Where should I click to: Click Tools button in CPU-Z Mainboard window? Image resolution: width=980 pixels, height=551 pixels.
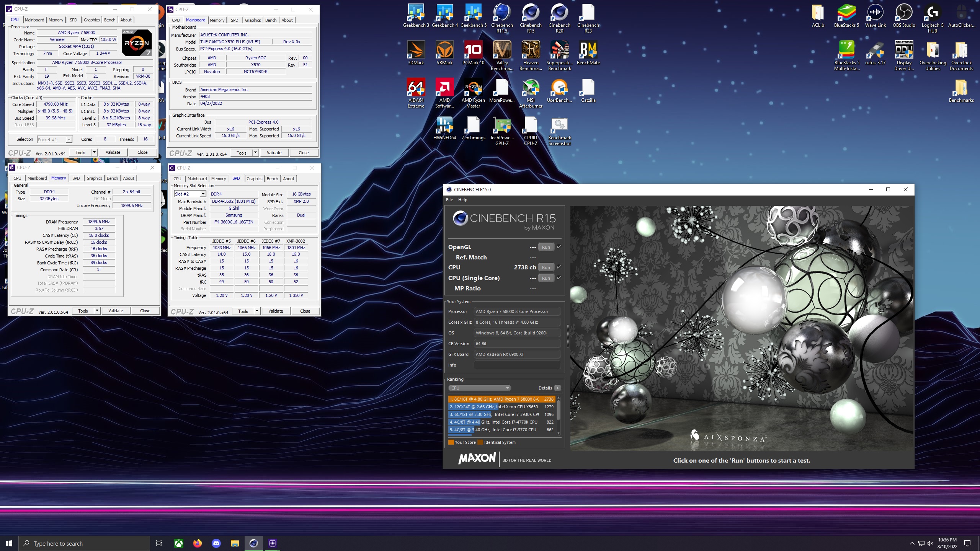242,153
